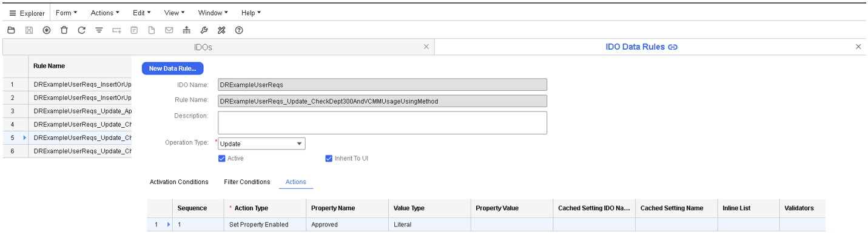This screenshot has width=868, height=241.
Task: Click the New Data Rule button
Action: click(x=173, y=68)
